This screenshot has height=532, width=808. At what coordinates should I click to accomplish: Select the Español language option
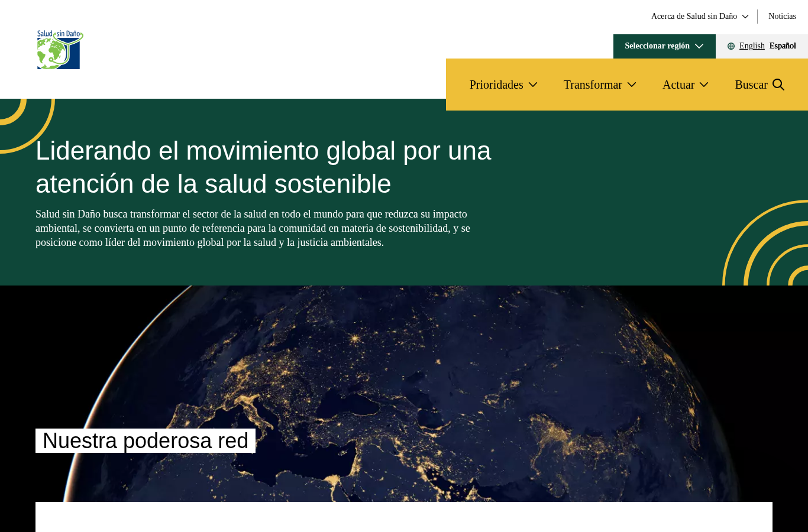[x=783, y=46]
